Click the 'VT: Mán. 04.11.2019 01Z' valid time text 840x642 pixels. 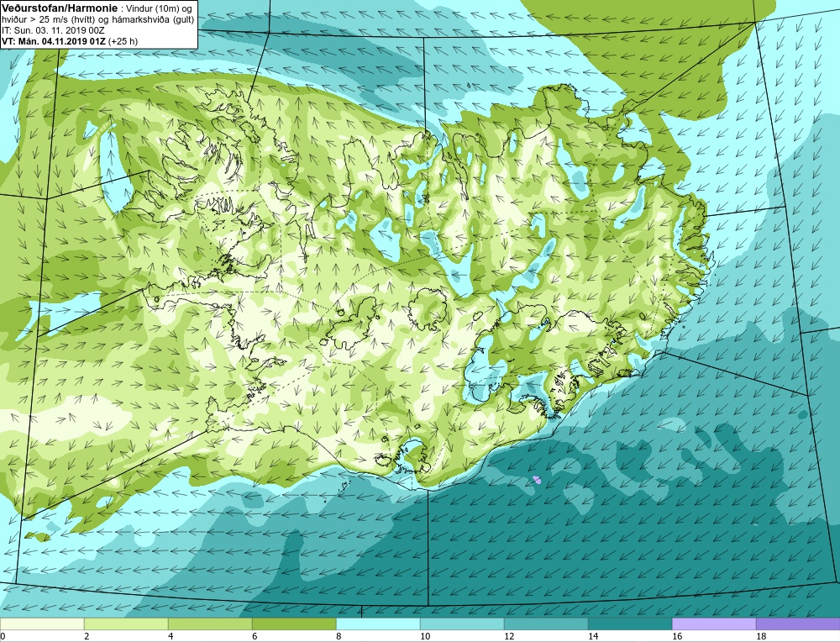pyautogui.click(x=54, y=40)
